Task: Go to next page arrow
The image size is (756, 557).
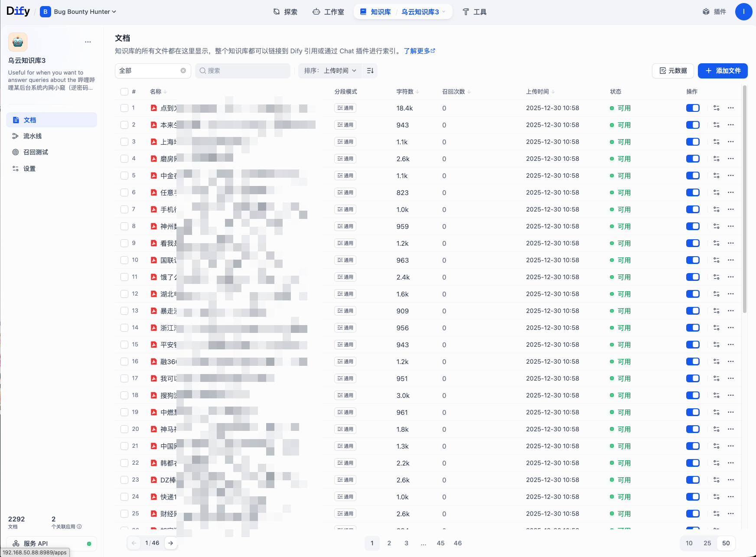Action: pyautogui.click(x=171, y=543)
